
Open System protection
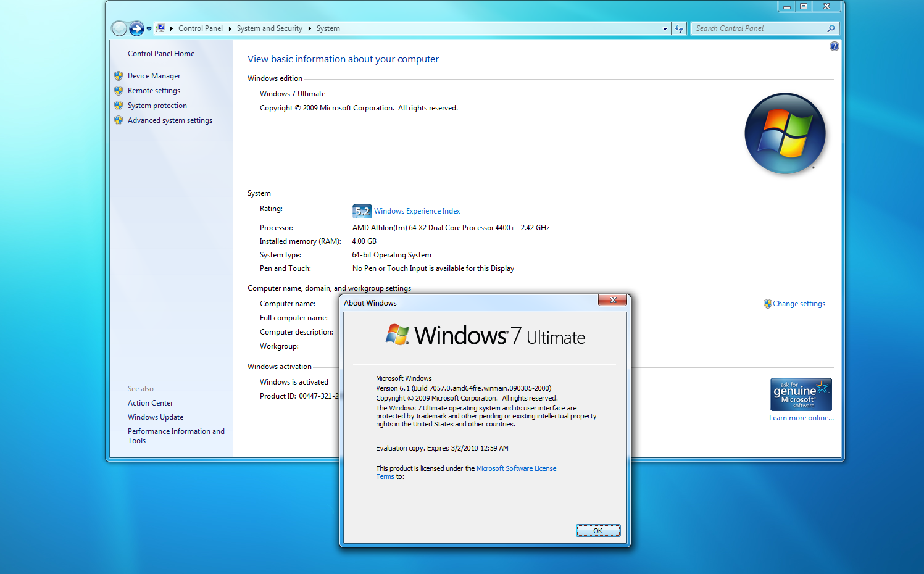(x=157, y=106)
